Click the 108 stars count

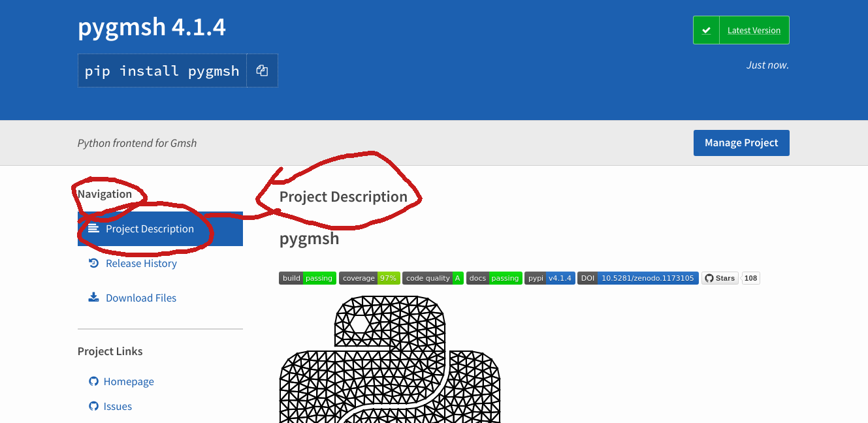[751, 278]
